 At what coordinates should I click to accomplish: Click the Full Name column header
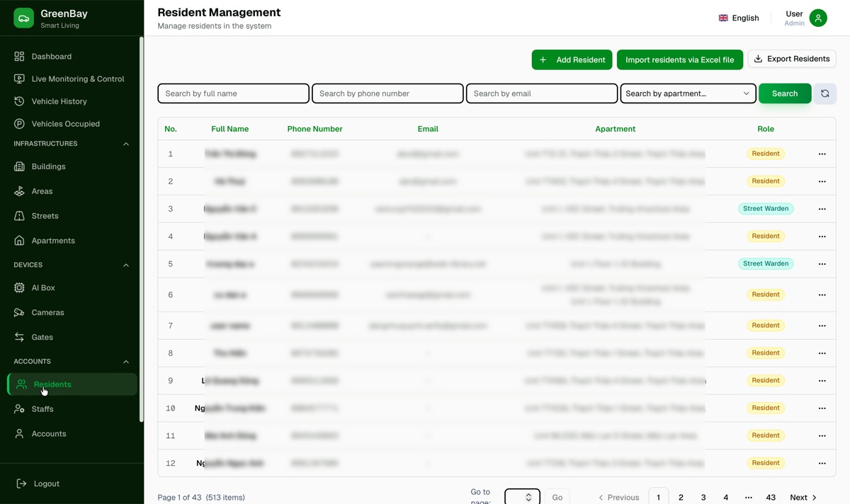coord(230,129)
